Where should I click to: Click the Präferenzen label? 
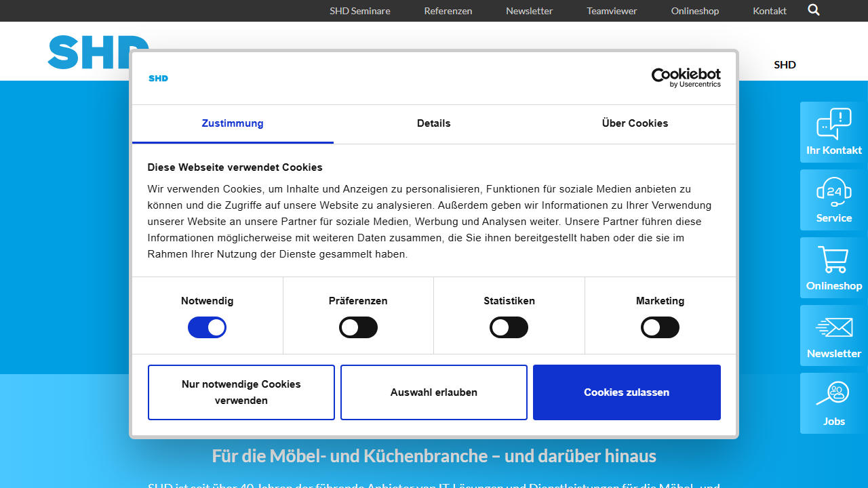pos(358,301)
